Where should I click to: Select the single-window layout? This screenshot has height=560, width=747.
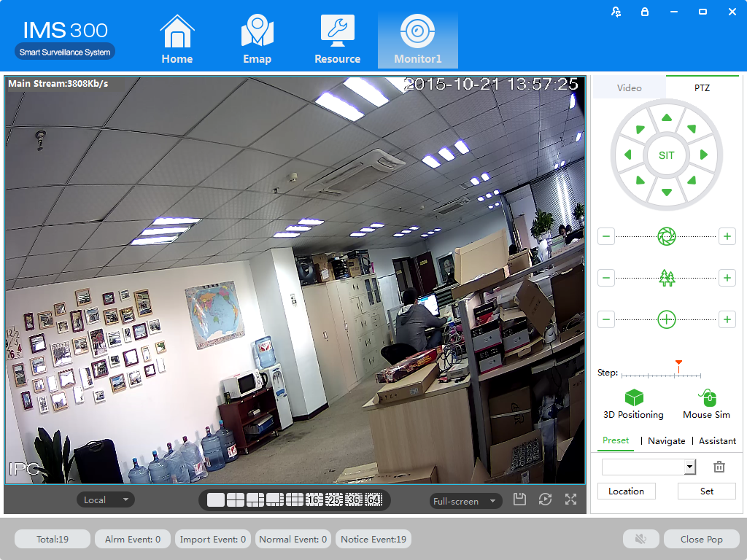(x=216, y=499)
